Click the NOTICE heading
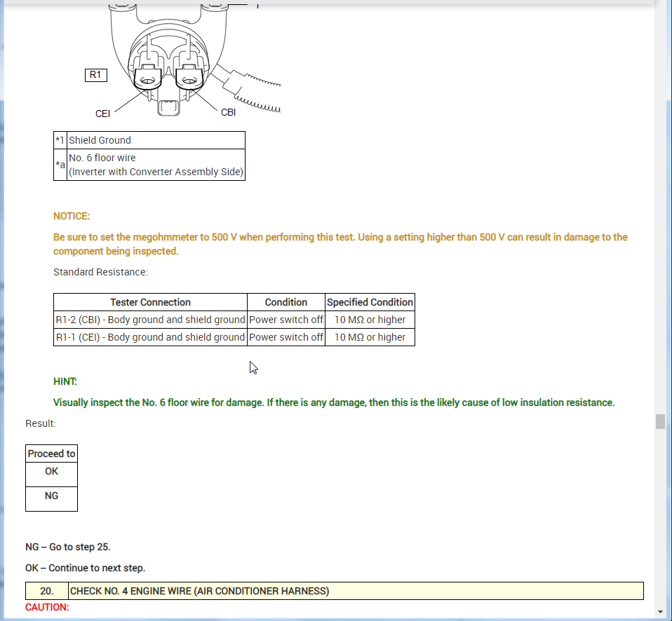The height and width of the screenshot is (621, 672). (x=72, y=217)
